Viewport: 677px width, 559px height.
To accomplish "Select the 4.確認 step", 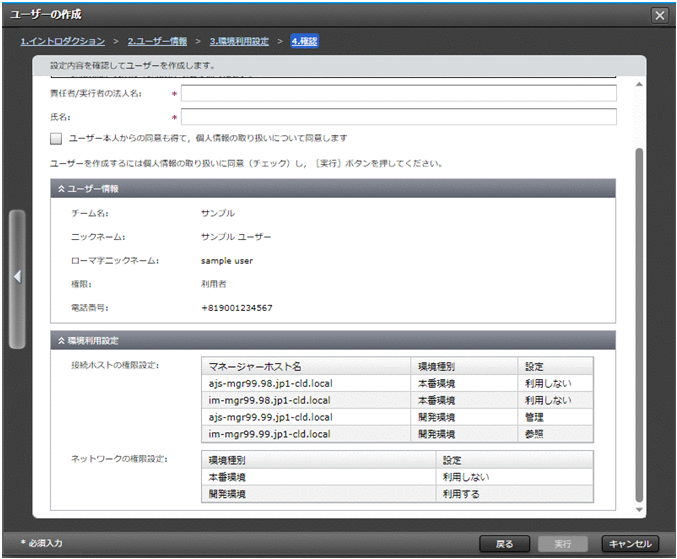I will (304, 41).
